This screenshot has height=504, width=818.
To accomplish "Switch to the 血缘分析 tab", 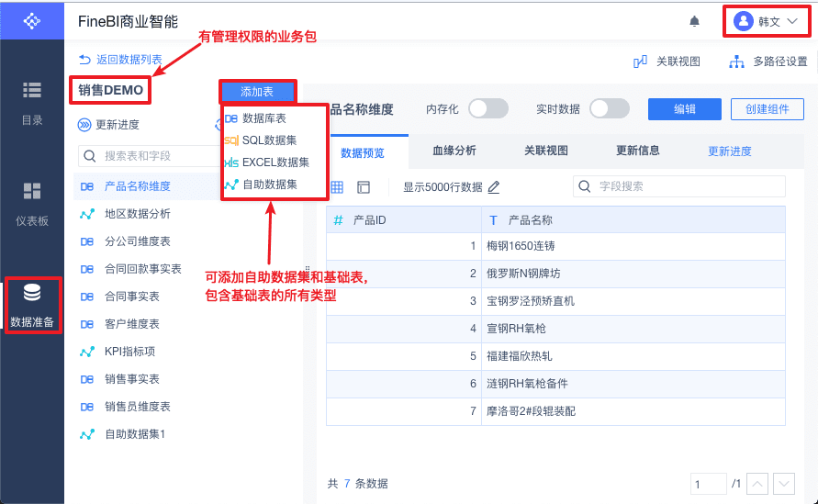I will point(454,151).
